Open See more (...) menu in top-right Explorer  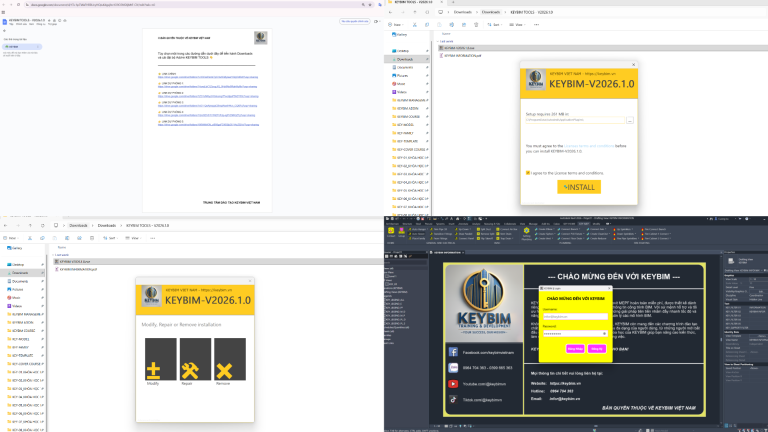click(536, 24)
